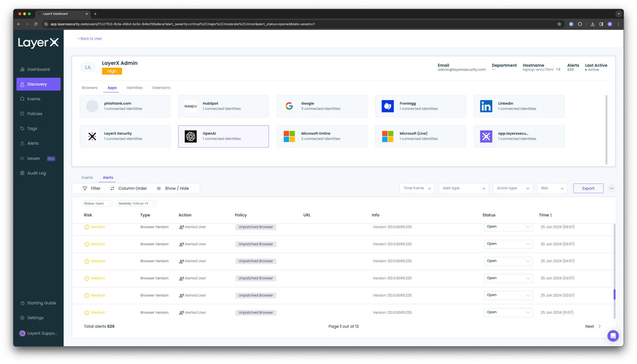Image resolution: width=637 pixels, height=364 pixels.
Task: Click the Export button
Action: [588, 188]
